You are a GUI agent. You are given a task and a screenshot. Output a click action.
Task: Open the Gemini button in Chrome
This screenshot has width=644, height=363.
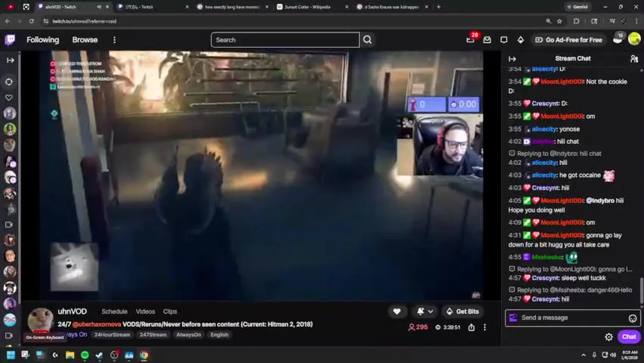click(577, 7)
